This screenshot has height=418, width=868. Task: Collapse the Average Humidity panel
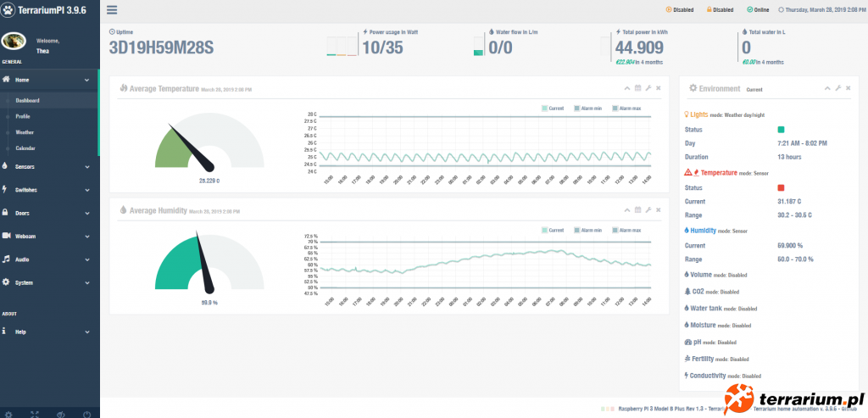(x=626, y=209)
